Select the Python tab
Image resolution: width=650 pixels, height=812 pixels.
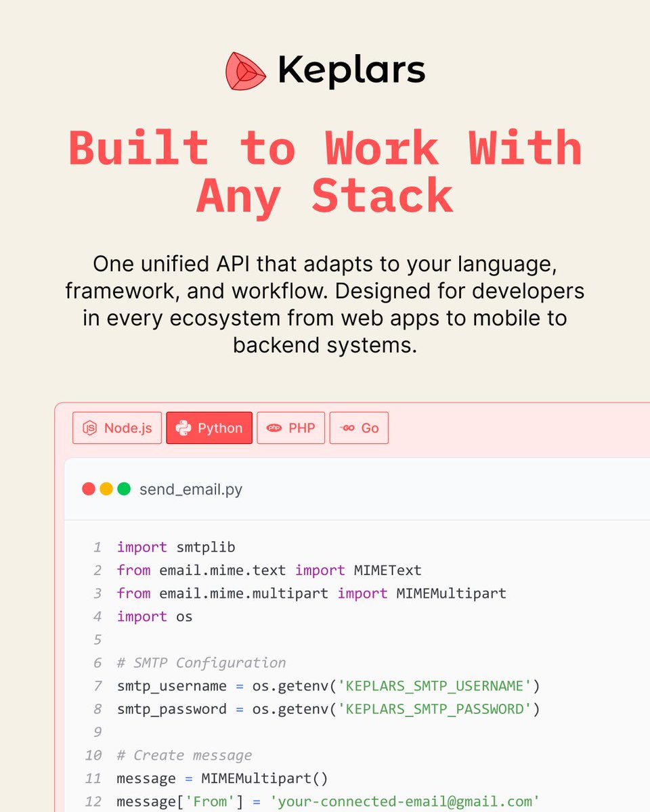[x=209, y=428]
